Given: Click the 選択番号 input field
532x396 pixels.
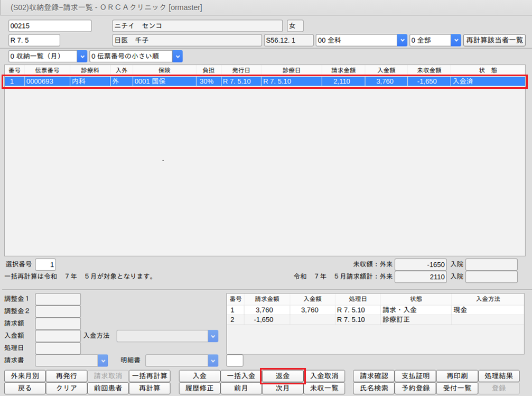Looking at the screenshot, I should [x=45, y=264].
